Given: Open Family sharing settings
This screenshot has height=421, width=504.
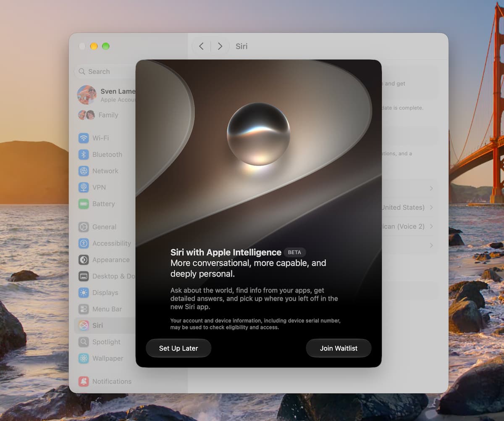Looking at the screenshot, I should [98, 115].
